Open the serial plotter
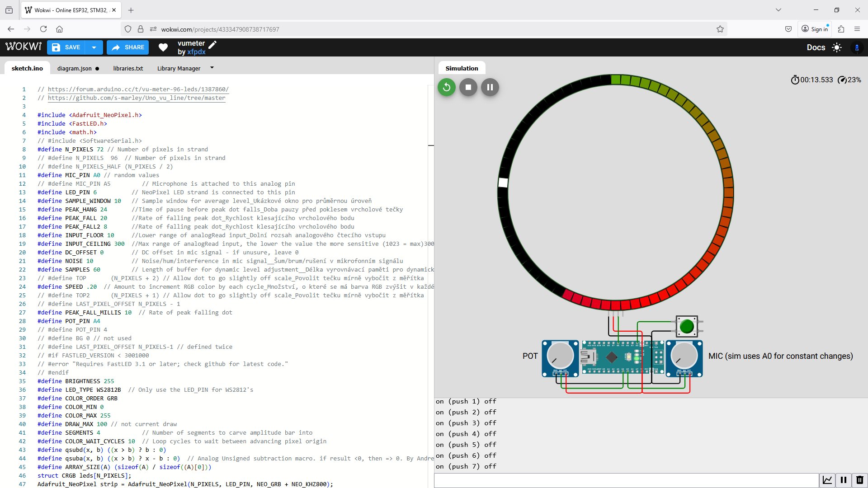Viewport: 868px width, 488px height. (x=828, y=480)
